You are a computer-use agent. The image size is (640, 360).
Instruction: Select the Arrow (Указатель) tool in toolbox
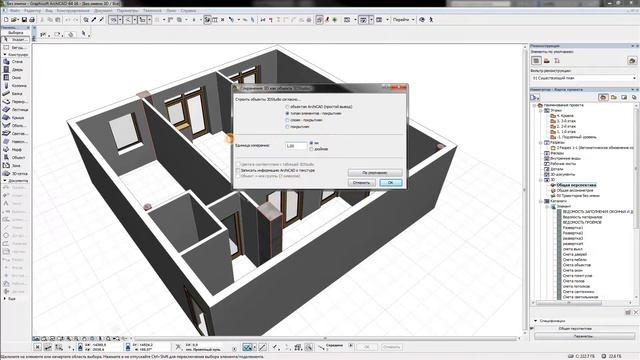[x=15, y=40]
